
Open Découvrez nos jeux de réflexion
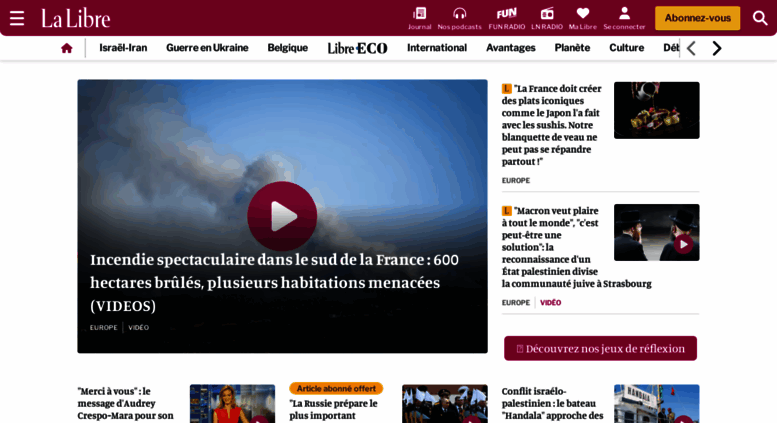[600, 348]
